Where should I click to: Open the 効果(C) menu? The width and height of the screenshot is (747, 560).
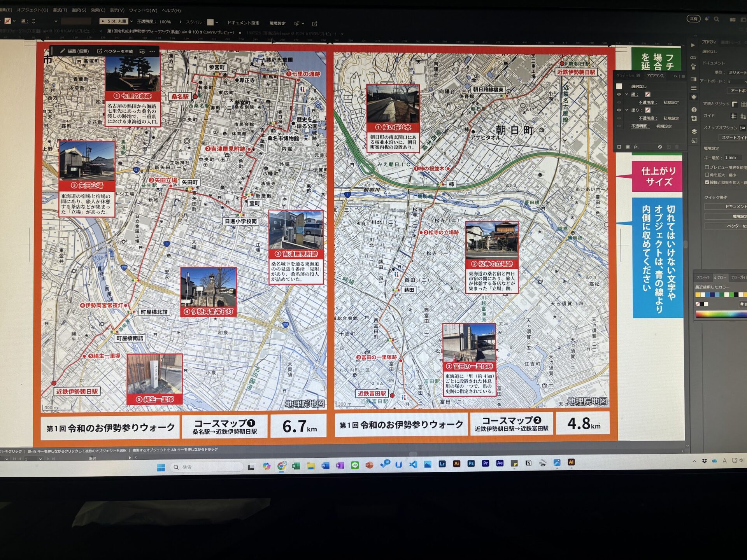[x=98, y=10]
